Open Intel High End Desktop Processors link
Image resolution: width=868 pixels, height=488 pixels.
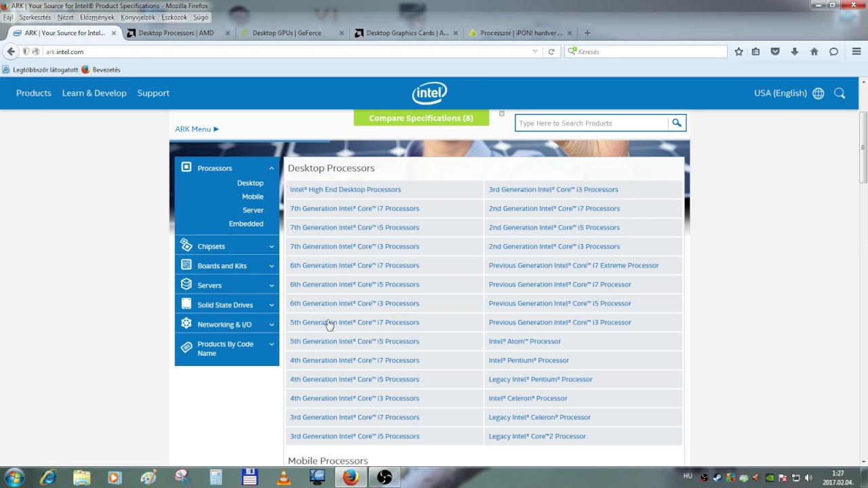345,189
